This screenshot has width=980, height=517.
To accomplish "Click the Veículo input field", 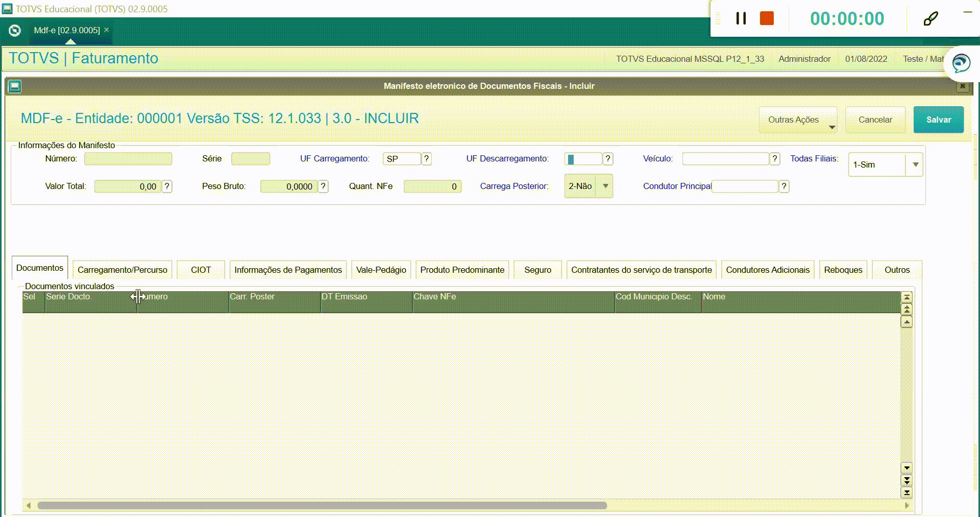I will click(x=726, y=159).
